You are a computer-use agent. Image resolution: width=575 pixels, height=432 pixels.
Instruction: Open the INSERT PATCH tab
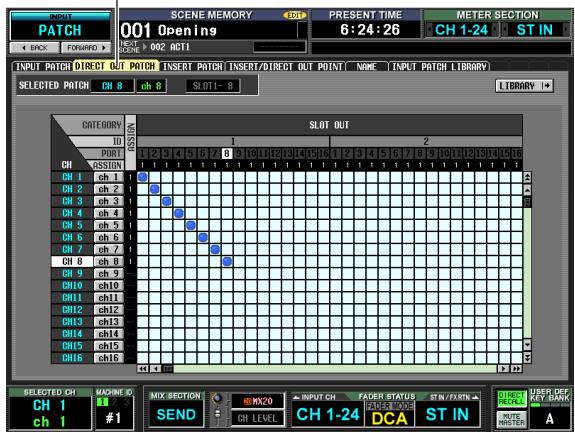click(x=192, y=66)
